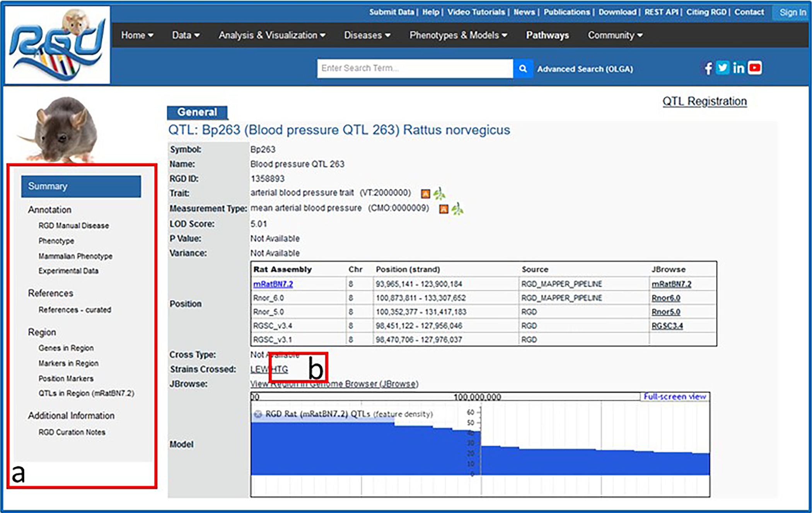Viewport: 812px width, 513px height.
Task: Jump to Annotation section in sidebar
Action: pos(49,210)
